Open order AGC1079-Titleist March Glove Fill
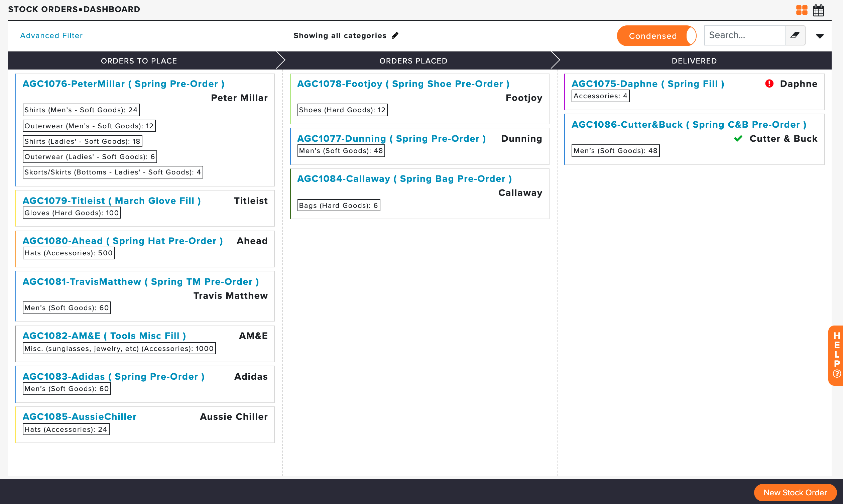This screenshot has height=504, width=843. [112, 201]
